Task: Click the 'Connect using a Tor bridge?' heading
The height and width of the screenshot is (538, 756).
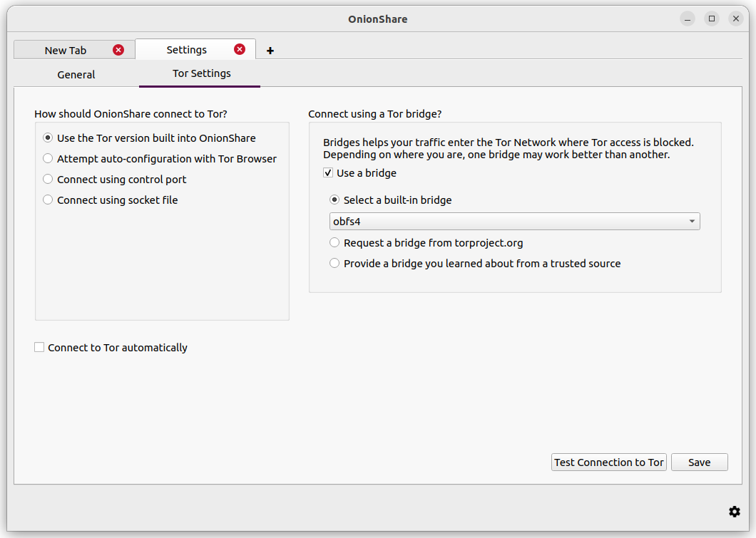Action: tap(375, 114)
